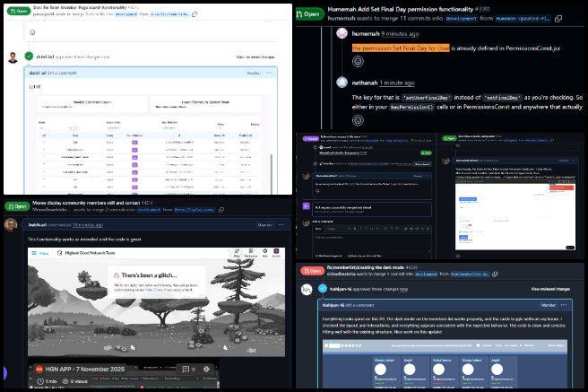Click the Humemah-Updated source branch label

pos(523,18)
